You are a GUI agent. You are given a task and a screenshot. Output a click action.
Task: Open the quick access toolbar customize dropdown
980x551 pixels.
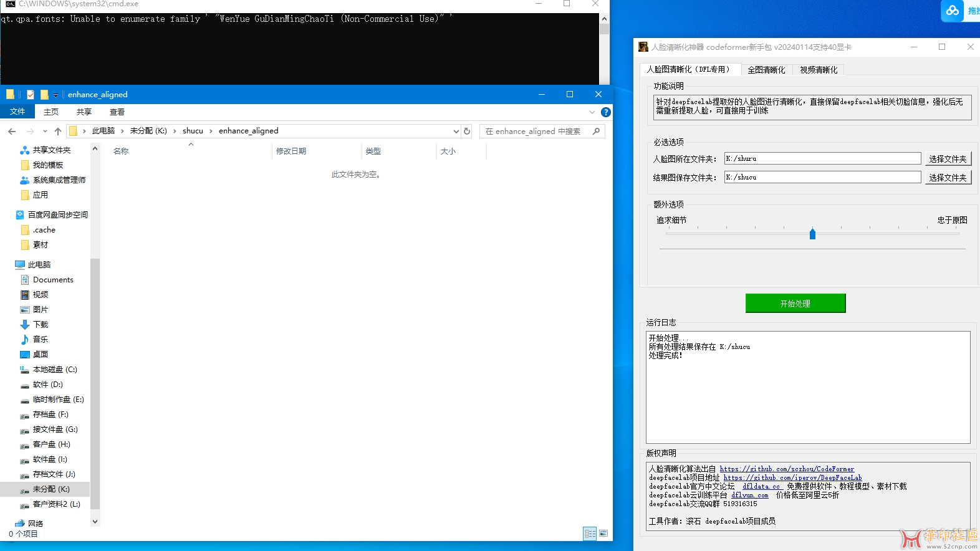pos(55,95)
